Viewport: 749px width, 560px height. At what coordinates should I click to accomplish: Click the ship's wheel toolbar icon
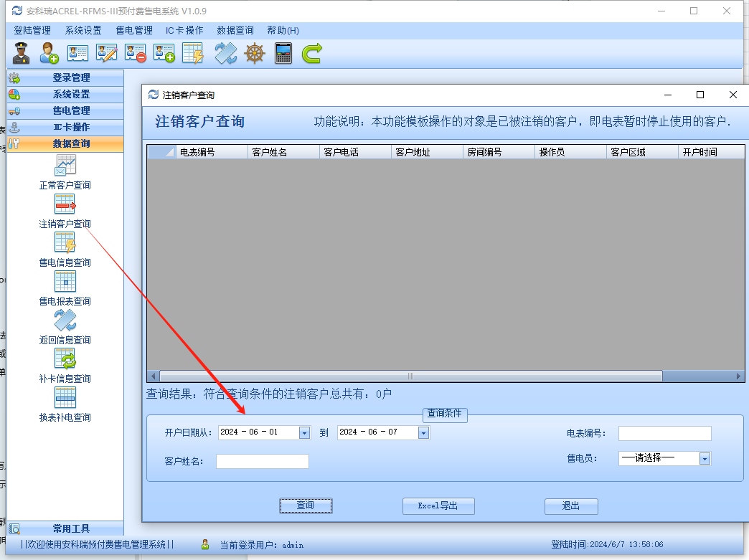255,53
